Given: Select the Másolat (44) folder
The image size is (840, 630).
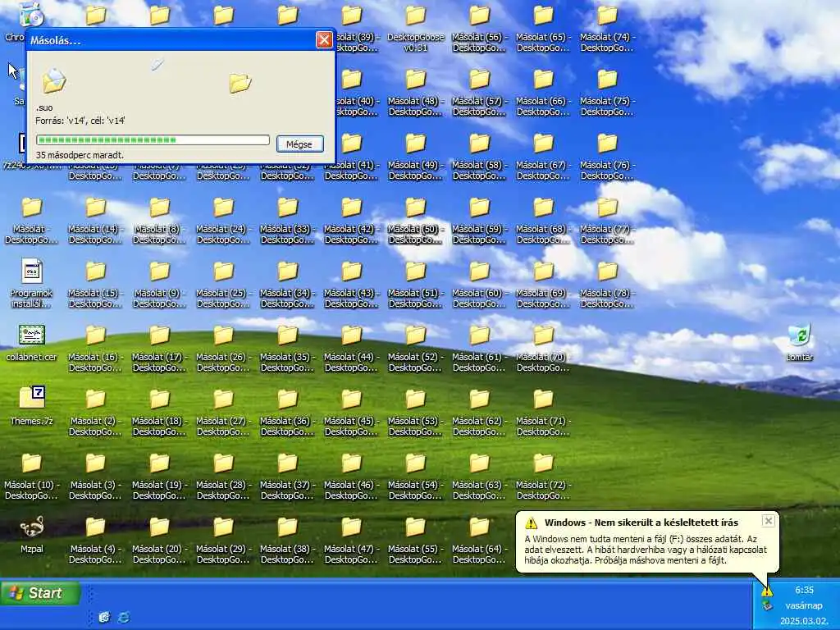Looking at the screenshot, I should pyautogui.click(x=351, y=348).
